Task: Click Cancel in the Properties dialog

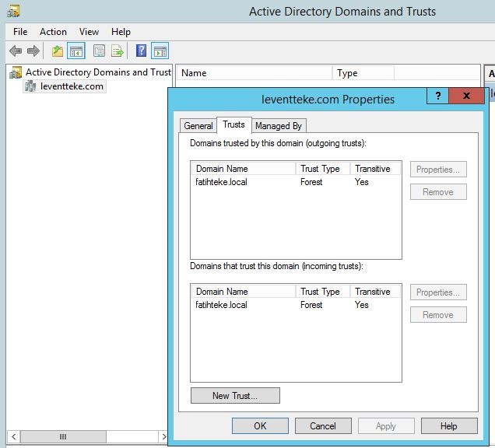Action: pos(323,426)
